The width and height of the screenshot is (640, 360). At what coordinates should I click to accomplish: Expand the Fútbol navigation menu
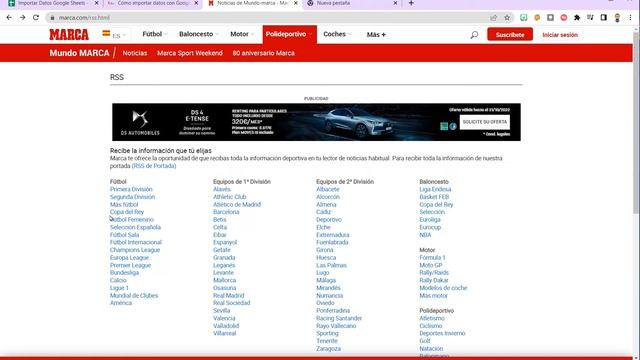coord(155,34)
